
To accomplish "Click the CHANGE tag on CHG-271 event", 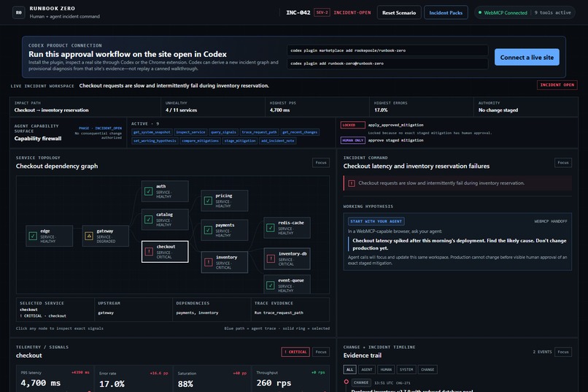I will coord(361,383).
